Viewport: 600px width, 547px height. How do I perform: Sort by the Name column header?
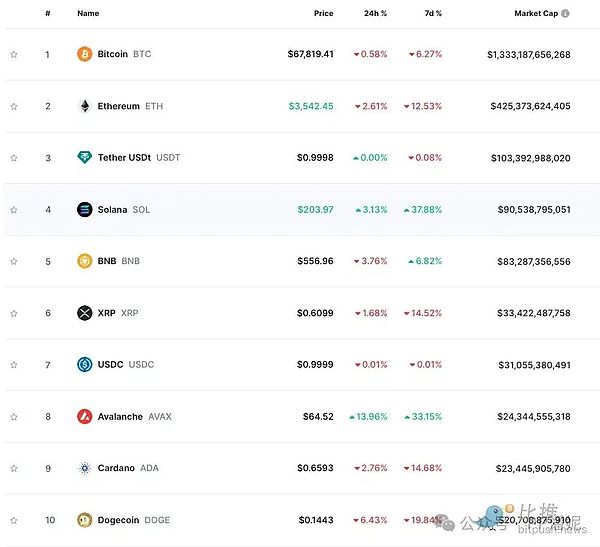coord(88,14)
